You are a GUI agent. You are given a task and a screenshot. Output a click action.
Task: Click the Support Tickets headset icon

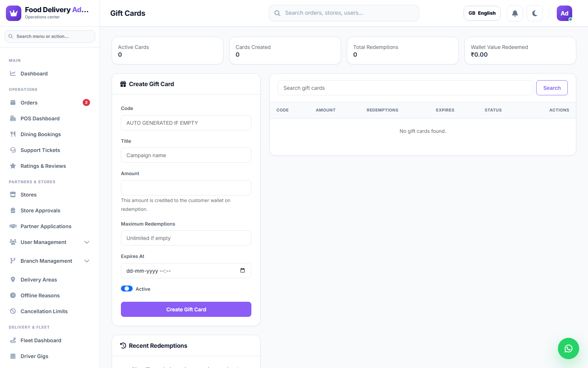click(13, 150)
